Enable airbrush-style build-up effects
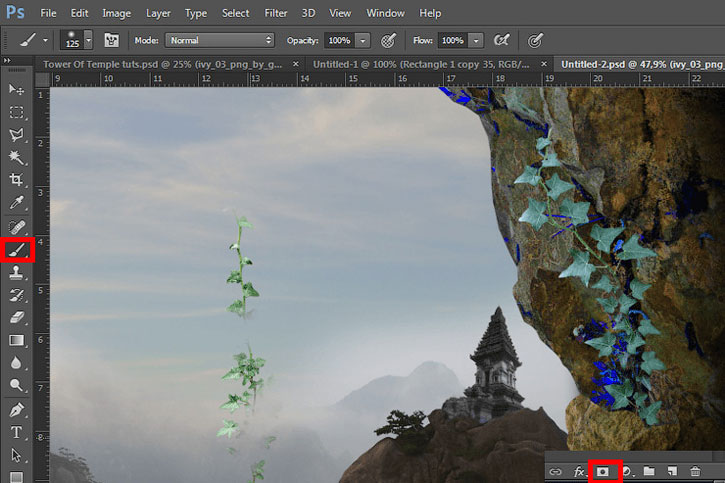This screenshot has width=725, height=483. 502,41
